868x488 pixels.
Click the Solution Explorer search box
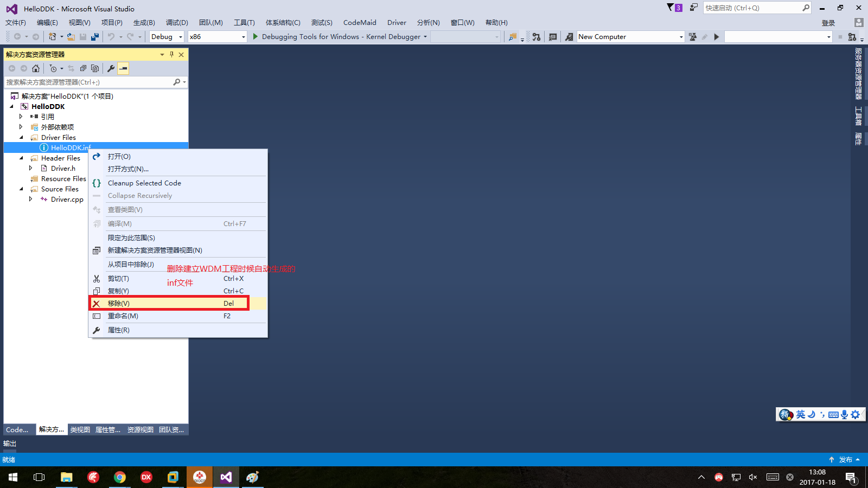[x=88, y=82]
